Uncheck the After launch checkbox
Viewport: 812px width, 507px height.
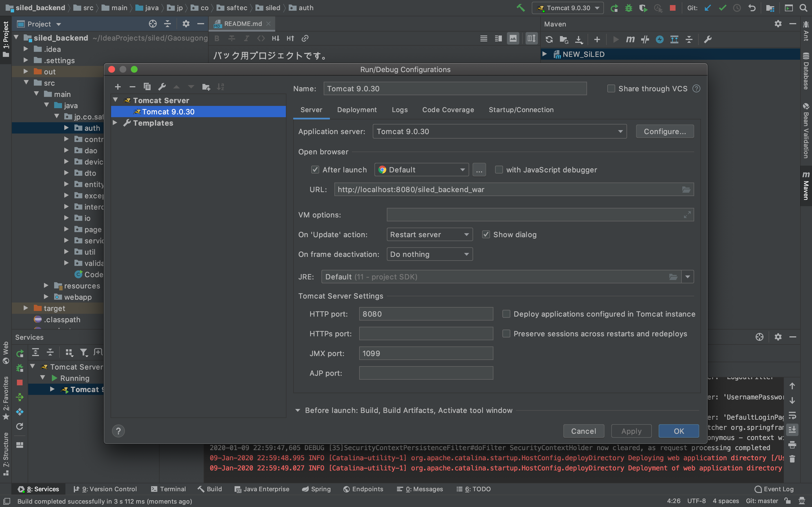pos(315,170)
